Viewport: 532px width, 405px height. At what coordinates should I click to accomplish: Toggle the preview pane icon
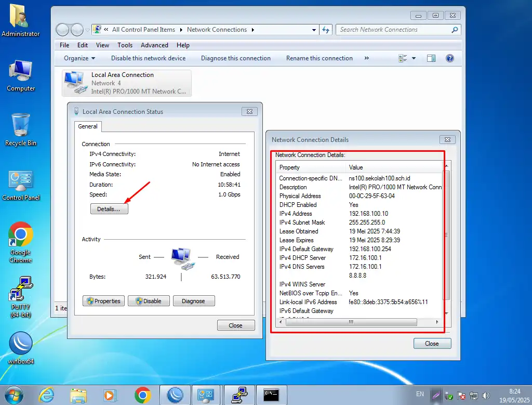(431, 58)
